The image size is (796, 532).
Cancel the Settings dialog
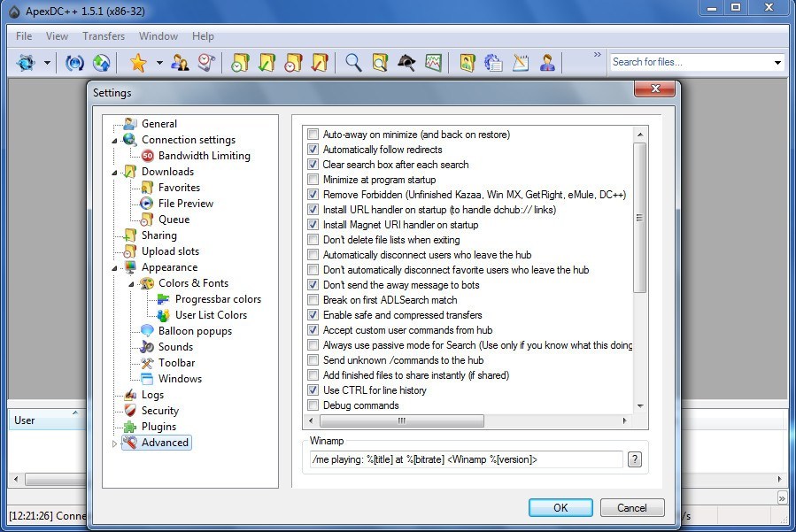pos(631,507)
